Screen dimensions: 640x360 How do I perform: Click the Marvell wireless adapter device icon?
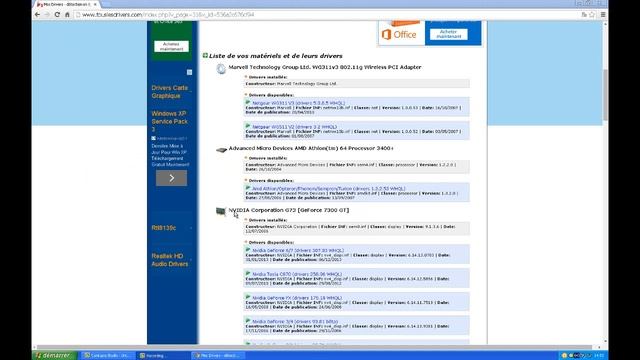(x=221, y=69)
